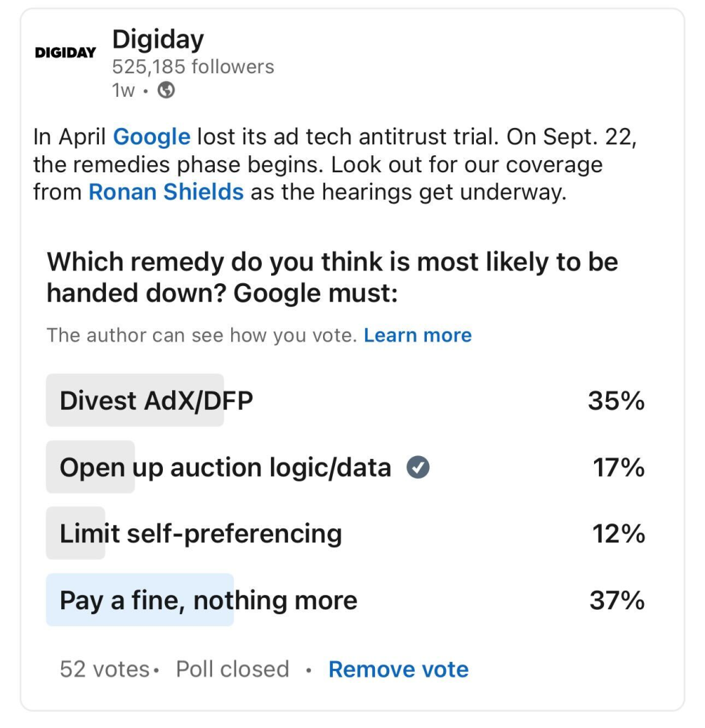Click Learn more about poll voting
Screen dimensions: 705x728
pos(418,335)
